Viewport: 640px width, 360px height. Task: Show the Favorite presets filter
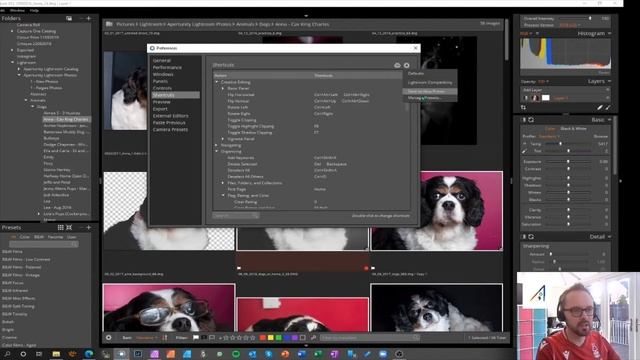click(56, 237)
